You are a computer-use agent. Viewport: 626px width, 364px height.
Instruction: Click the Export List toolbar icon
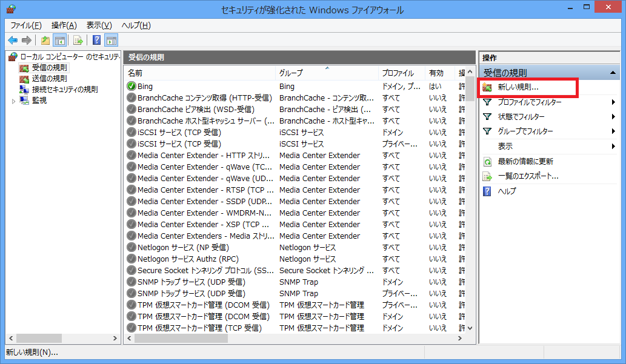pyautogui.click(x=78, y=41)
